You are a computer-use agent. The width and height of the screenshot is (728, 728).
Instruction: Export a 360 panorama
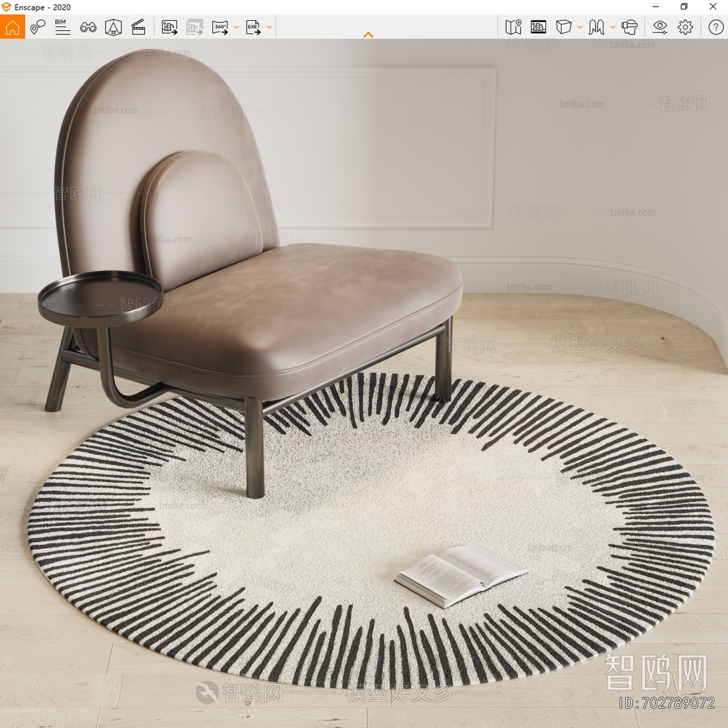(x=220, y=27)
